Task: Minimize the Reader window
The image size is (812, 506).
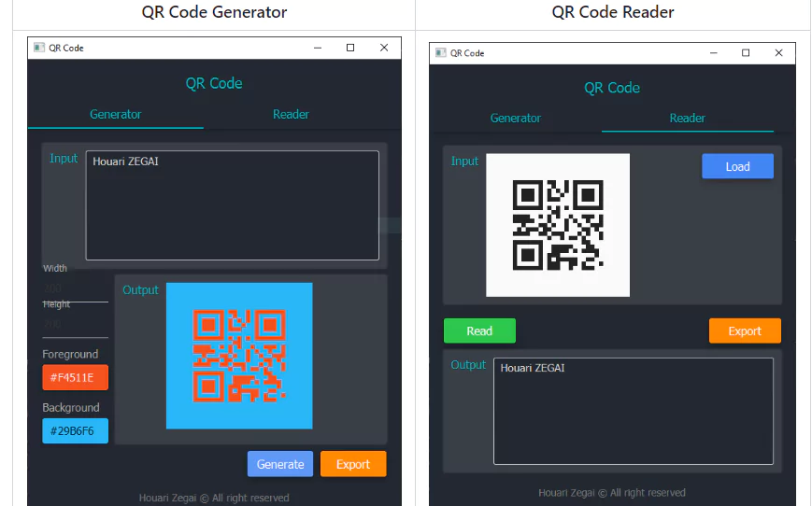Action: point(713,53)
